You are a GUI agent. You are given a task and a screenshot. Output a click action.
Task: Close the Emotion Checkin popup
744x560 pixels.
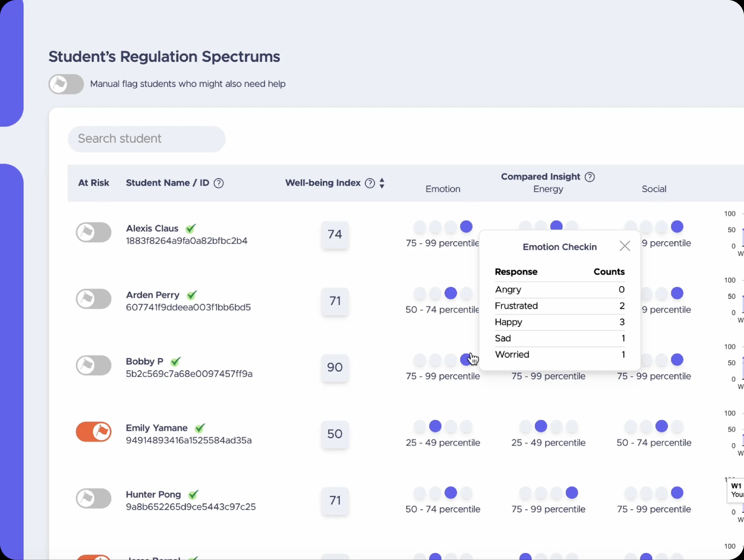tap(625, 246)
